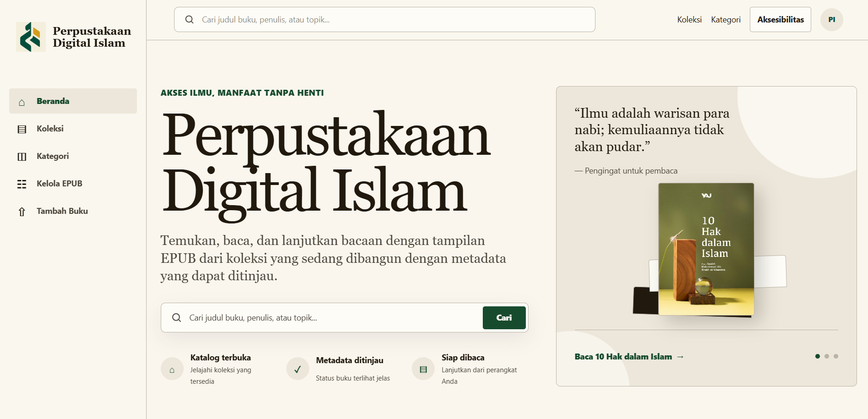Open Beranda in the sidebar
Image resolution: width=868 pixels, height=419 pixels.
pyautogui.click(x=73, y=101)
